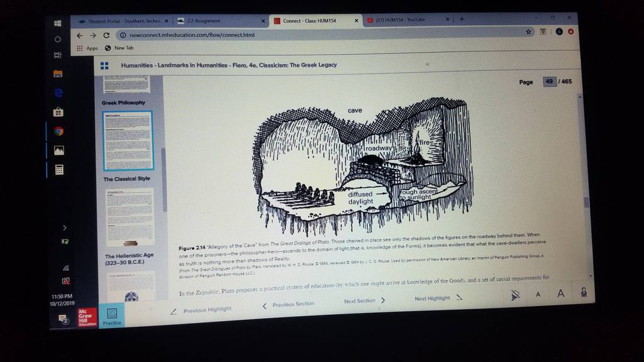This screenshot has width=644, height=362.
Task: Open the table of contents grid icon
Action: click(x=104, y=65)
